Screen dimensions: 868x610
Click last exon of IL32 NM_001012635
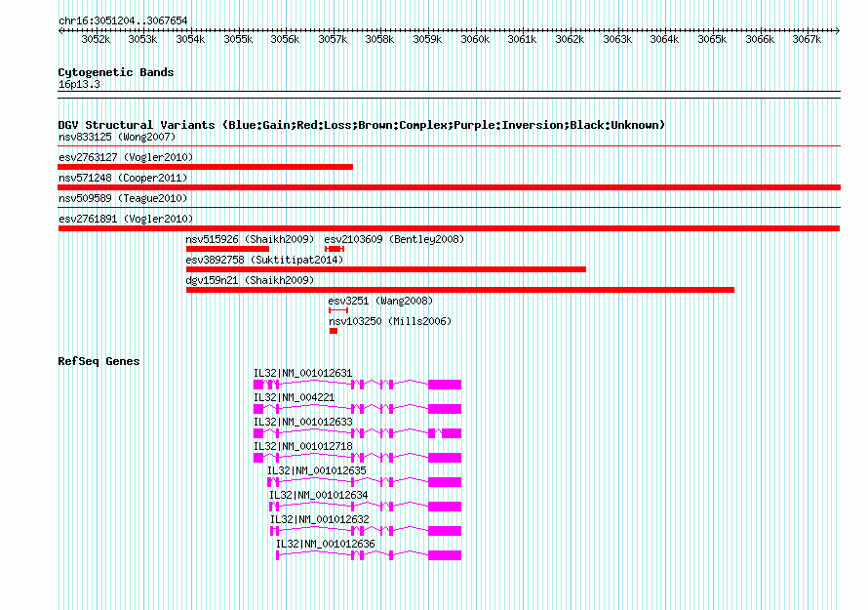[445, 482]
